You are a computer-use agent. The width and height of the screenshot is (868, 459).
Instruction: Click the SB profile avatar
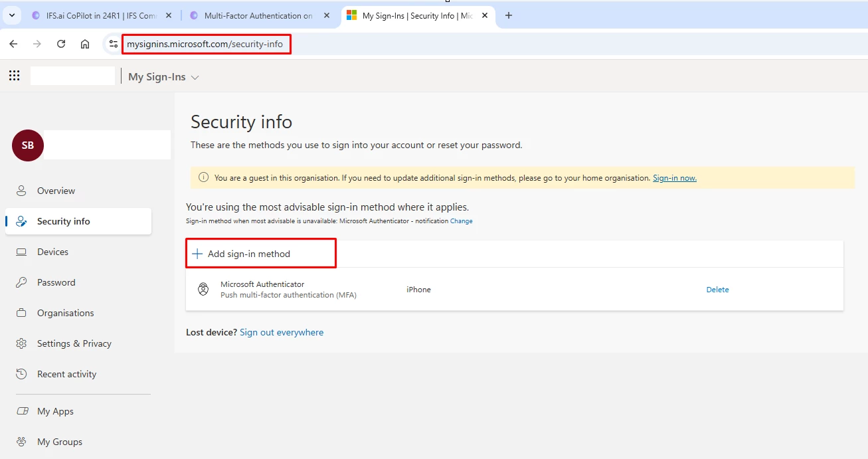pyautogui.click(x=28, y=145)
